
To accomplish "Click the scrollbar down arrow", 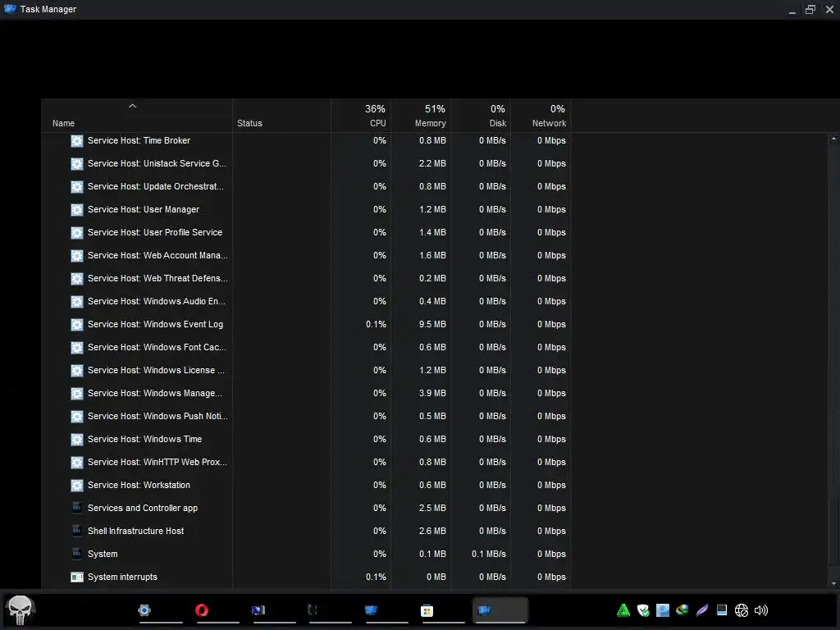I will click(x=833, y=583).
